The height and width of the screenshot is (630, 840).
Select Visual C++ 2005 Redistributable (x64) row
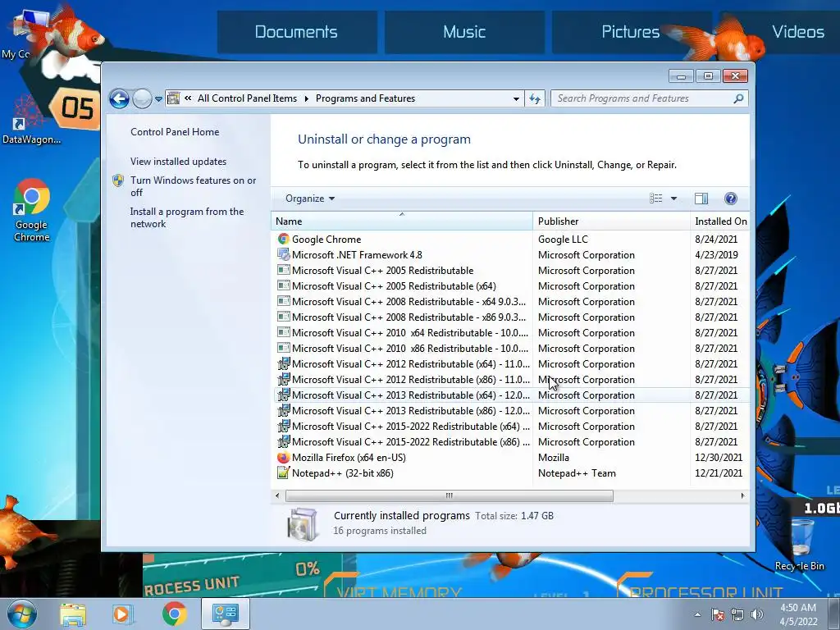coord(512,286)
